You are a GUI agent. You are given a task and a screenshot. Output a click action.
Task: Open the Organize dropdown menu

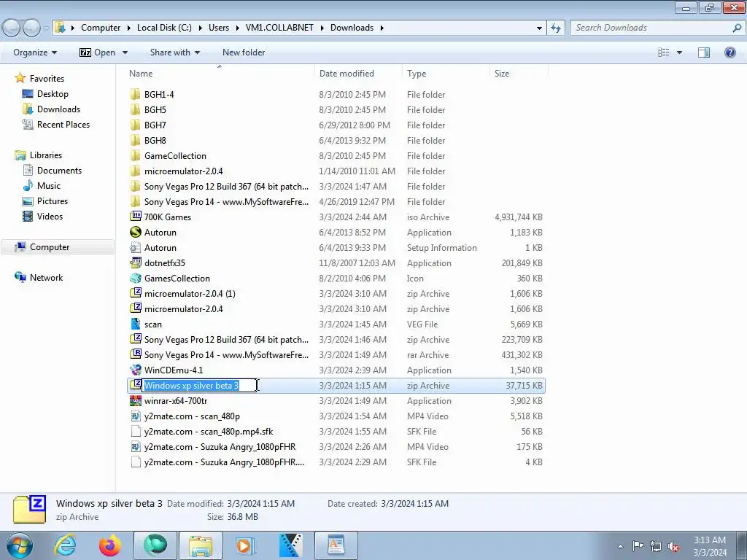[x=35, y=52]
